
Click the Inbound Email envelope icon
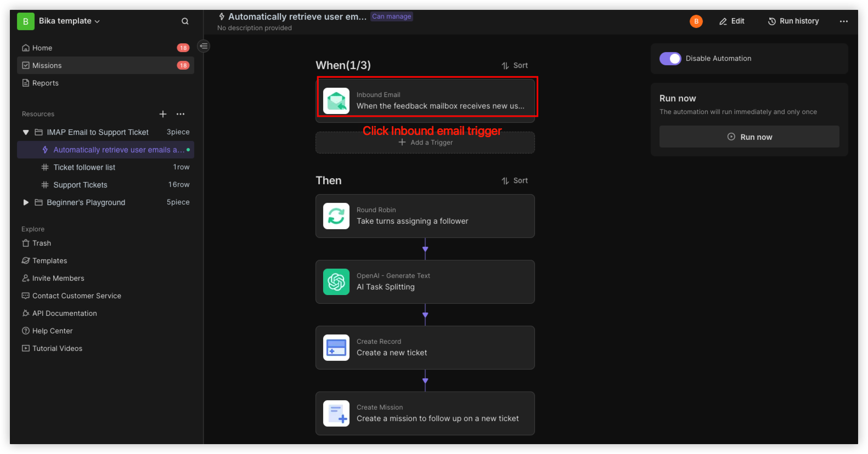pos(336,101)
